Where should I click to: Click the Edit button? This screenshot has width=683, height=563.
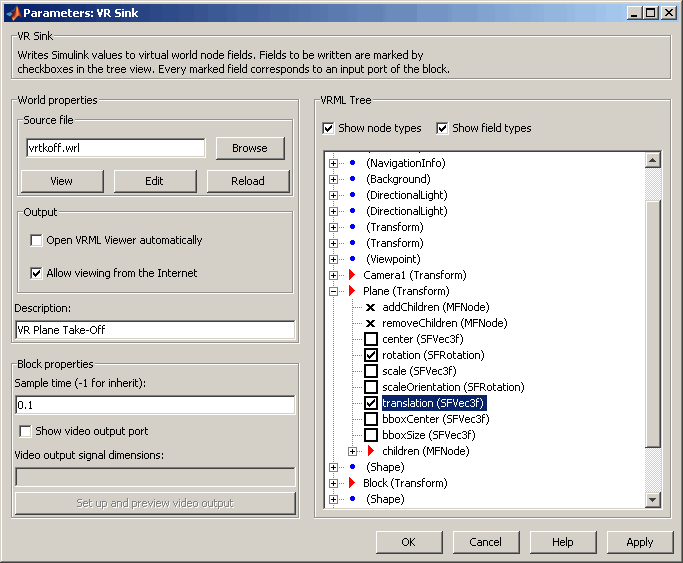click(x=155, y=181)
